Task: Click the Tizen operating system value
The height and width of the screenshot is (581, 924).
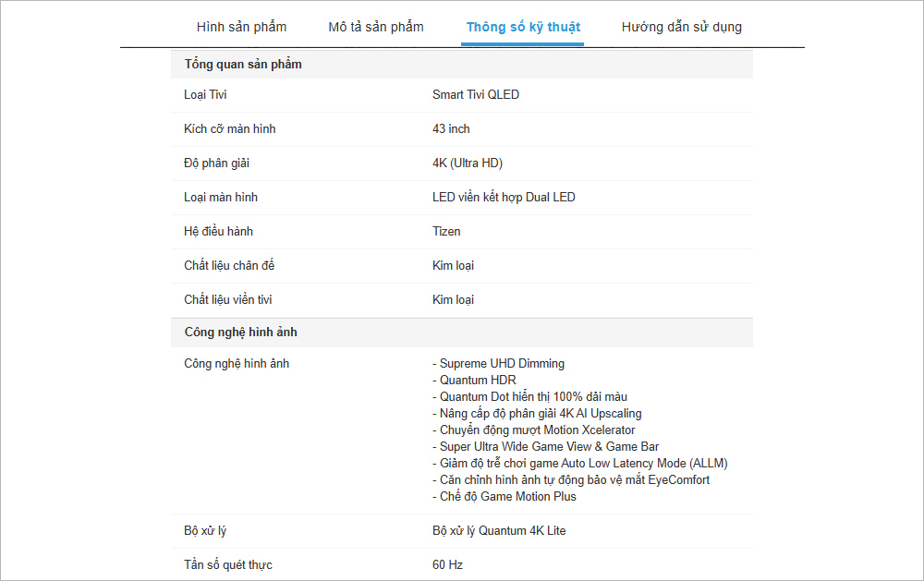Action: [x=446, y=232]
